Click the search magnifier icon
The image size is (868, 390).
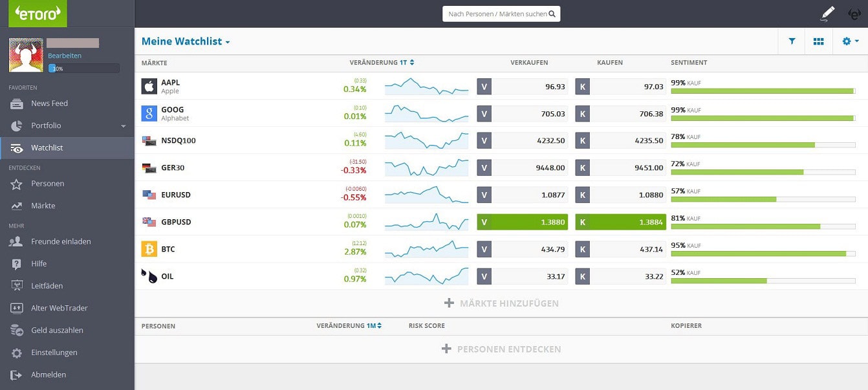552,14
